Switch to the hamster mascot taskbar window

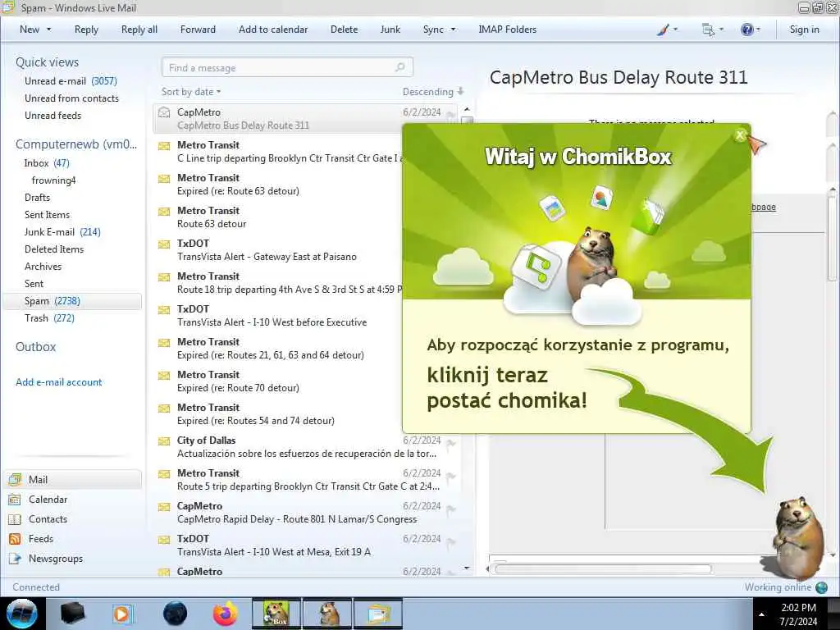point(327,614)
